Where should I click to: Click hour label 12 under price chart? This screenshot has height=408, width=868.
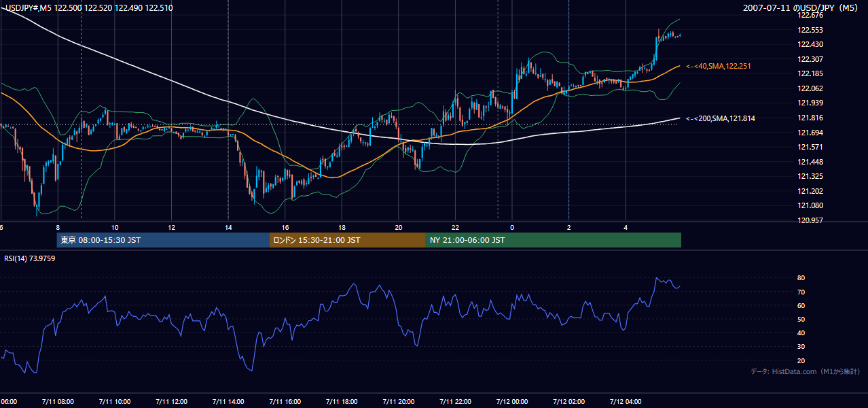point(171,227)
